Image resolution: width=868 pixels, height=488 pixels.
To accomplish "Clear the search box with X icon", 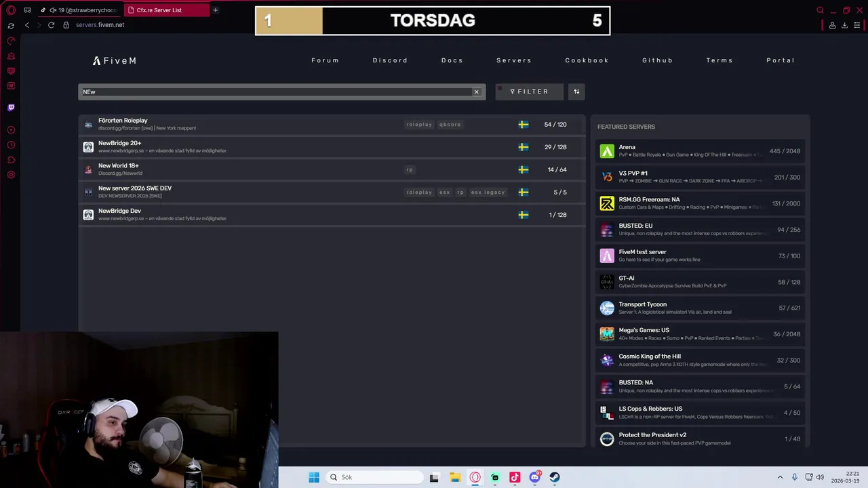I will 476,91.
